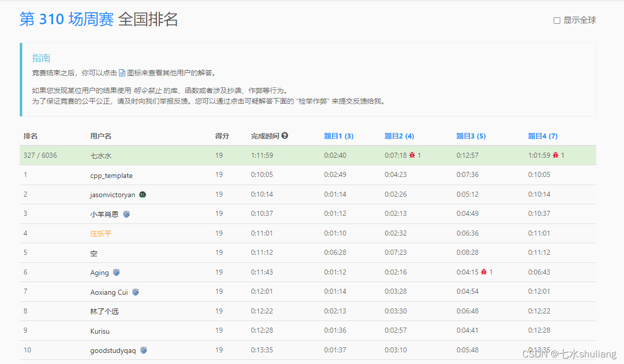
Task: Click the bug icon next to 1:01:59
Action: [556, 155]
